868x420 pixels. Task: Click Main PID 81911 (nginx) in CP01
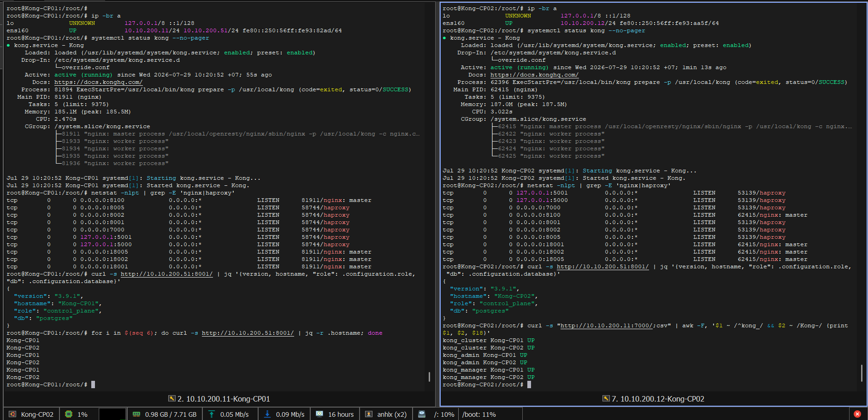pyautogui.click(x=59, y=97)
